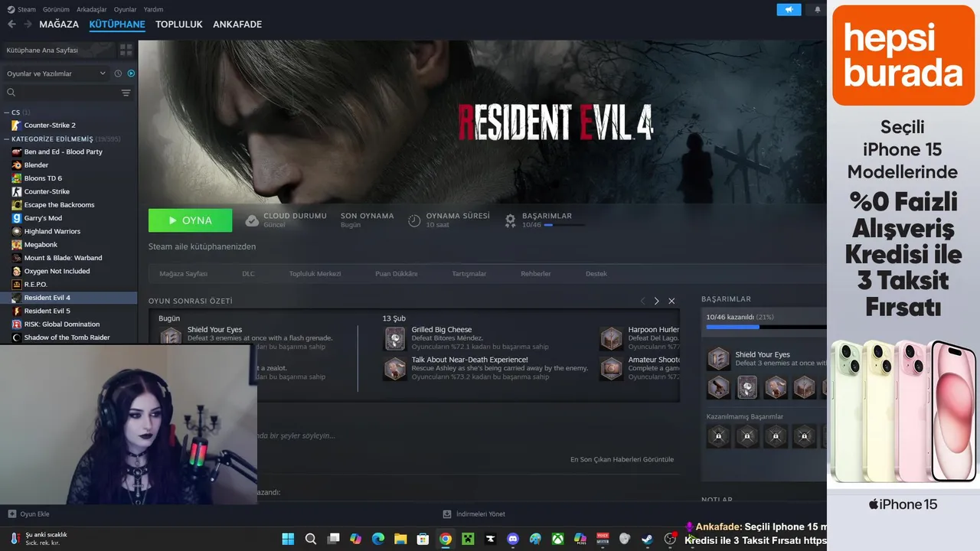Open the notifications bell
980x551 pixels.
tap(818, 10)
